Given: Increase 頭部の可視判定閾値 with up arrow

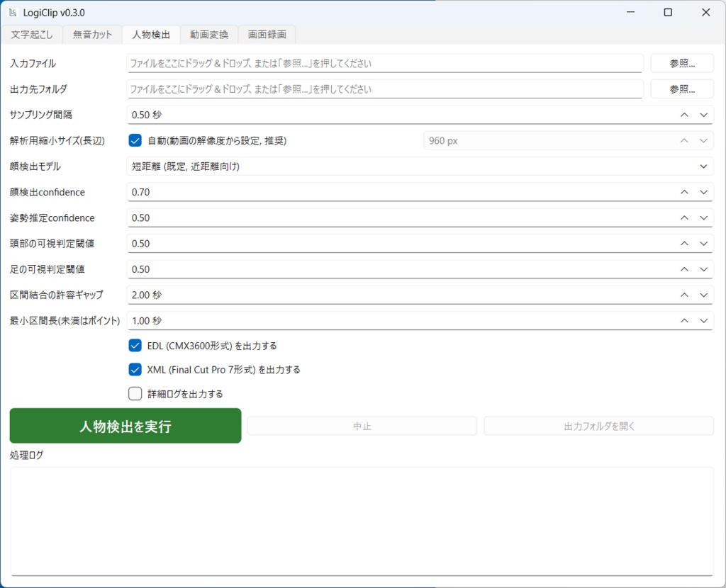Looking at the screenshot, I should pyautogui.click(x=684, y=244).
